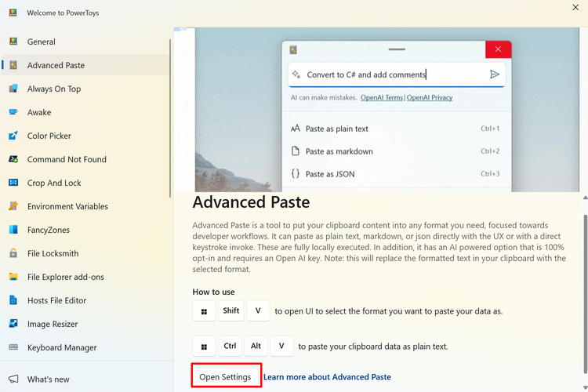Click the Ctrl+1 shortcut label
The width and height of the screenshot is (588, 392).
pyautogui.click(x=490, y=129)
